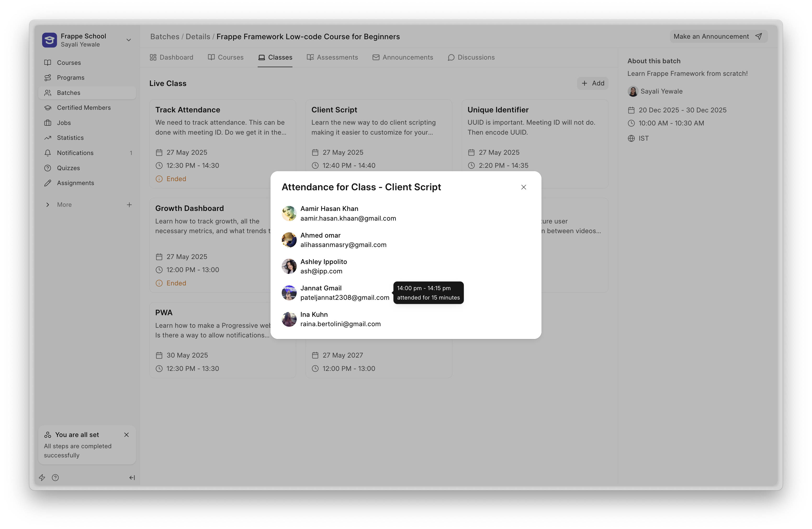Click the Batches people icon
This screenshot has width=812, height=529.
[x=48, y=93]
